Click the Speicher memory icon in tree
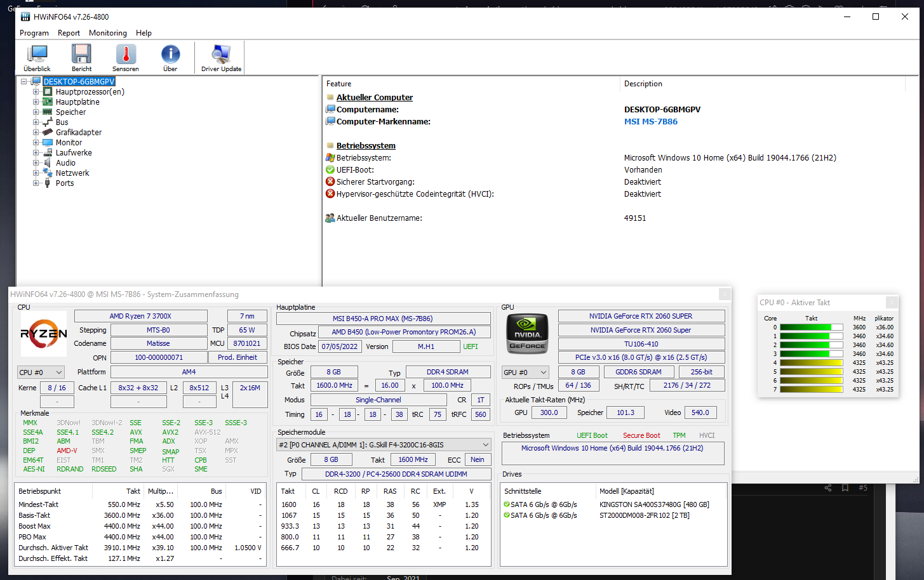This screenshot has height=580, width=924. pyautogui.click(x=48, y=112)
